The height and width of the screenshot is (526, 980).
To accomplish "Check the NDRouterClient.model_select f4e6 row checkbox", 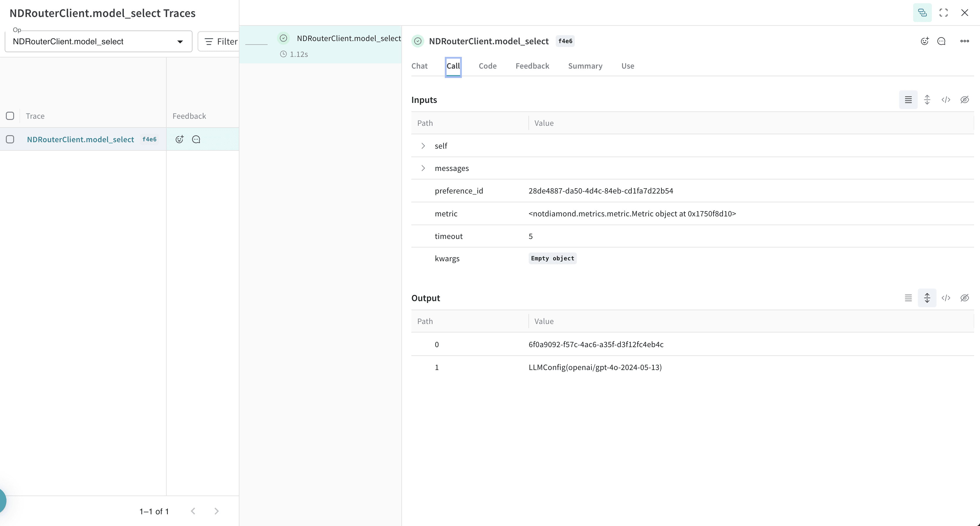I will click(10, 139).
